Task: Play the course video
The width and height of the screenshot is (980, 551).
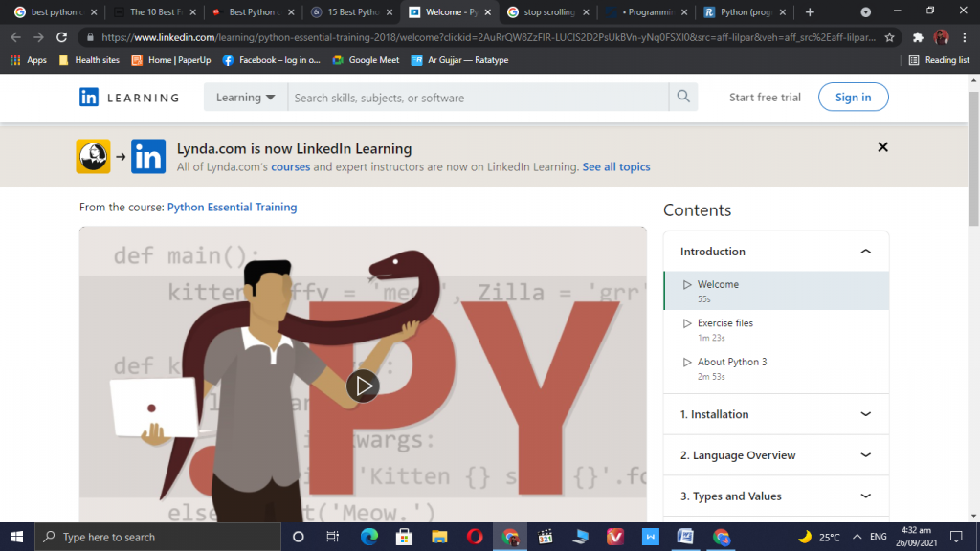Action: coord(363,386)
